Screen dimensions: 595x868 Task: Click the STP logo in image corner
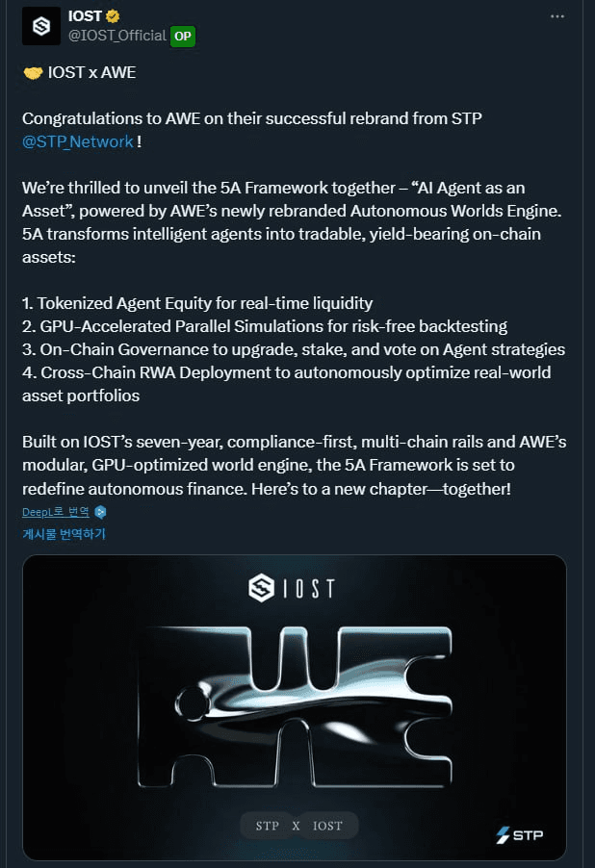pyautogui.click(x=519, y=834)
